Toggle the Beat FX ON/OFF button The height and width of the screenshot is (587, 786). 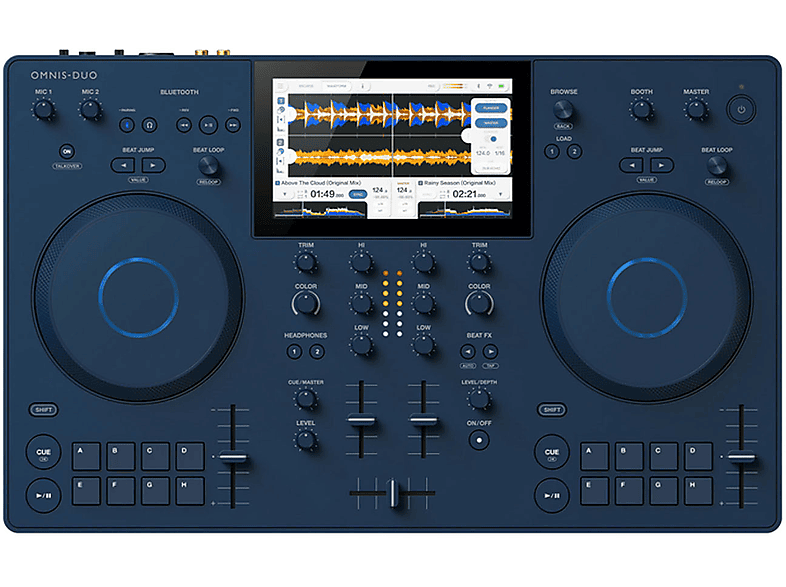[x=479, y=440]
